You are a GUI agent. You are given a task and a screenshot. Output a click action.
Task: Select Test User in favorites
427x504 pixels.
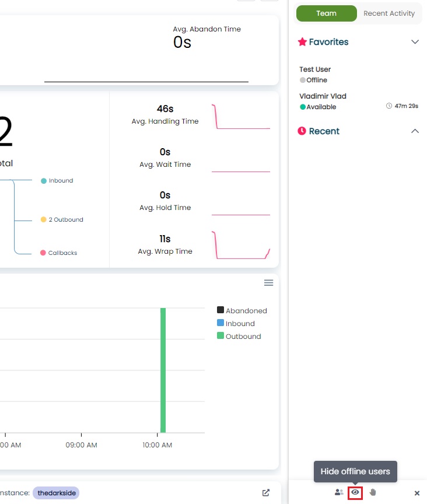(315, 69)
